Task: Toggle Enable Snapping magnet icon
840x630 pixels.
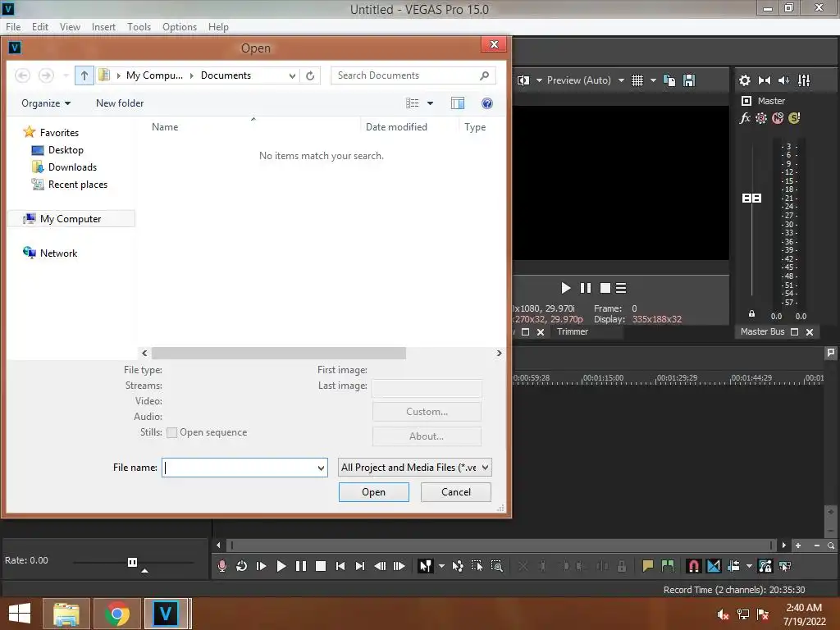Action: click(x=693, y=566)
